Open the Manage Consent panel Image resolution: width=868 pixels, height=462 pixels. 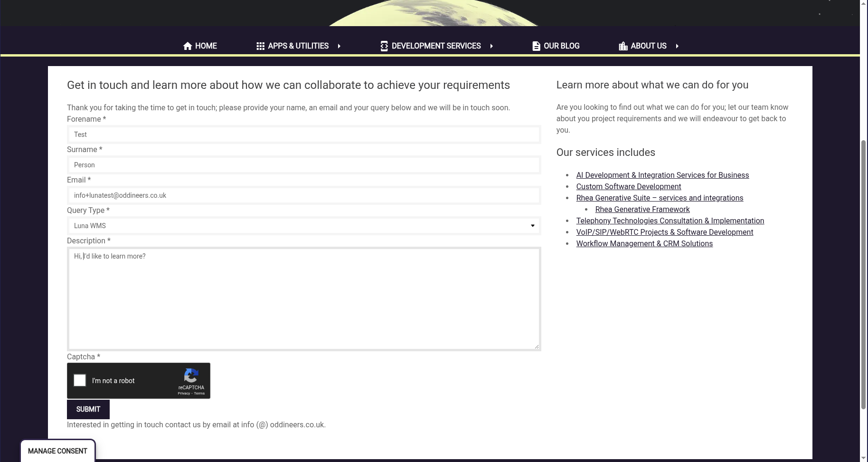[x=58, y=451]
